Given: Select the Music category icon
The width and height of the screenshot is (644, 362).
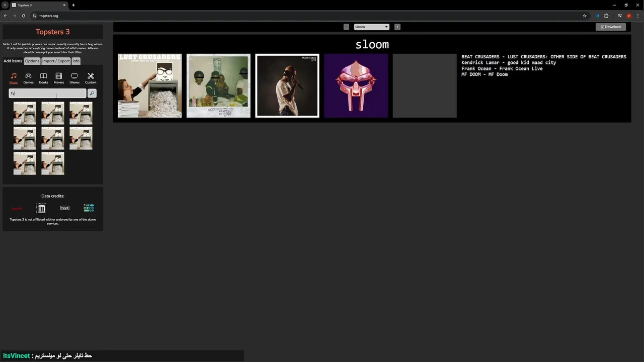Looking at the screenshot, I should pos(14,78).
